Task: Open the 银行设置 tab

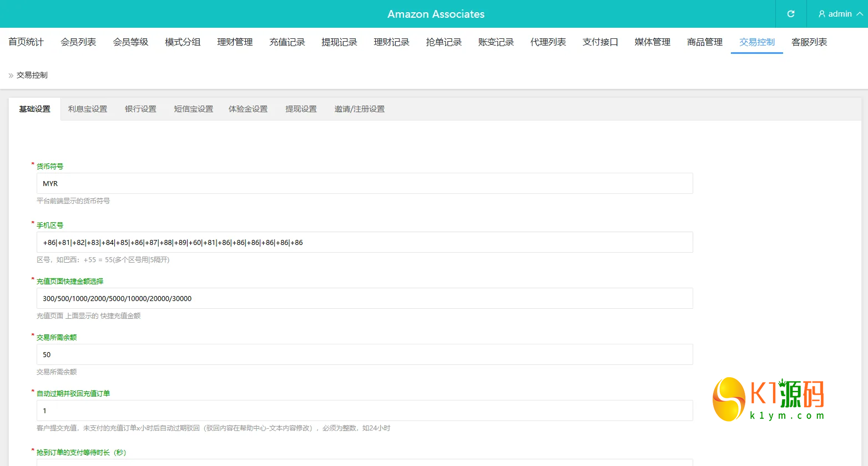Action: [140, 109]
